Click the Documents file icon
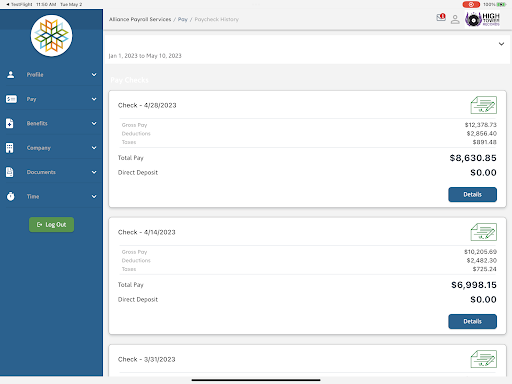512x384 pixels. click(x=10, y=172)
